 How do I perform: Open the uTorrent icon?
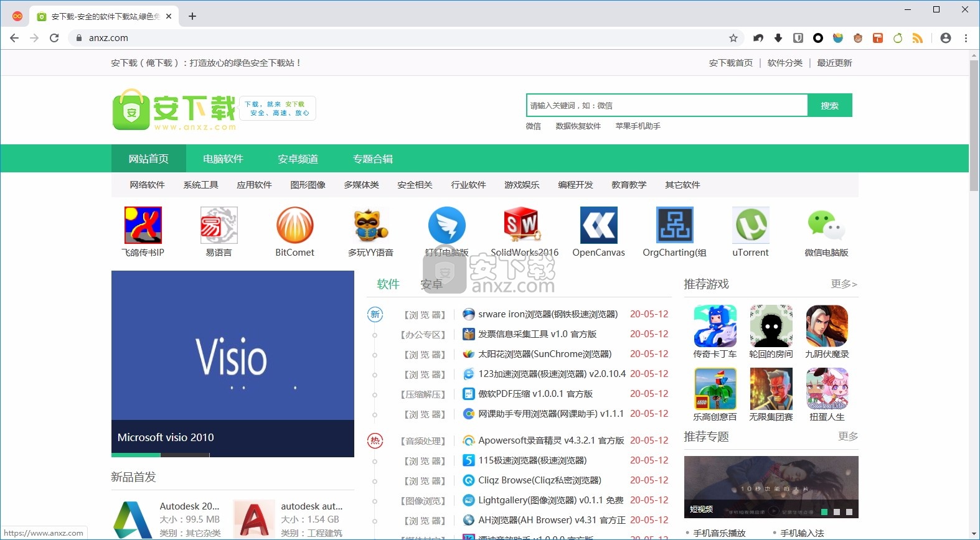click(751, 225)
